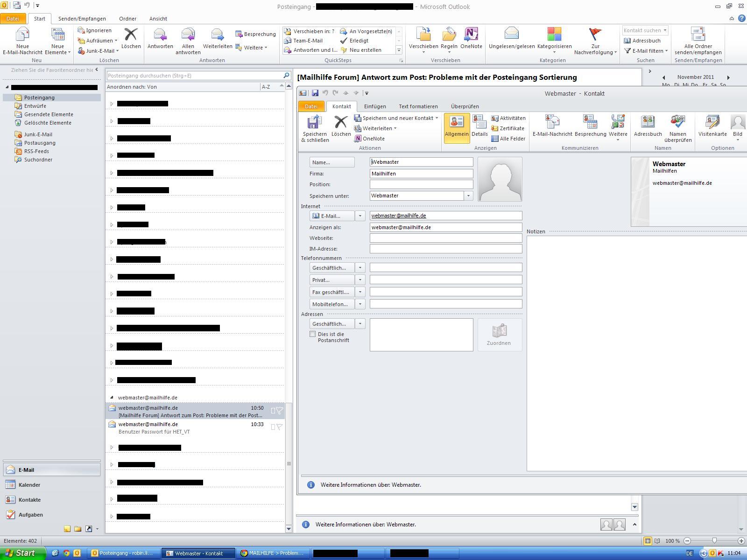Viewport: 747px width, 560px height.
Task: Toggle flag on 'Benutzer Passwort für HET_VT' message
Action: tap(279, 427)
